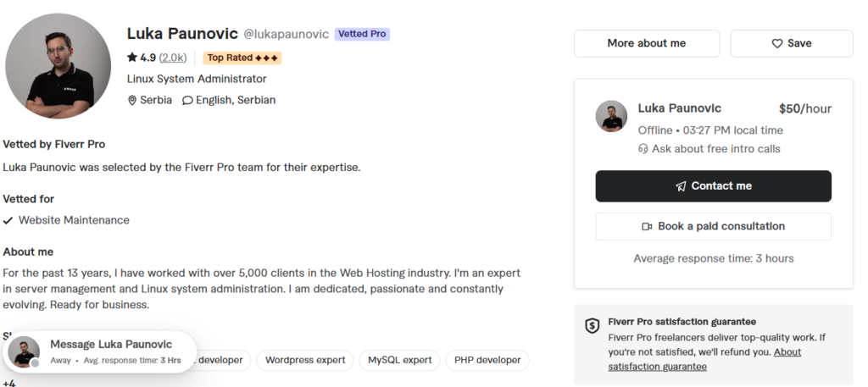This screenshot has height=387, width=868.
Task: Click the About me heading
Action: click(28, 252)
